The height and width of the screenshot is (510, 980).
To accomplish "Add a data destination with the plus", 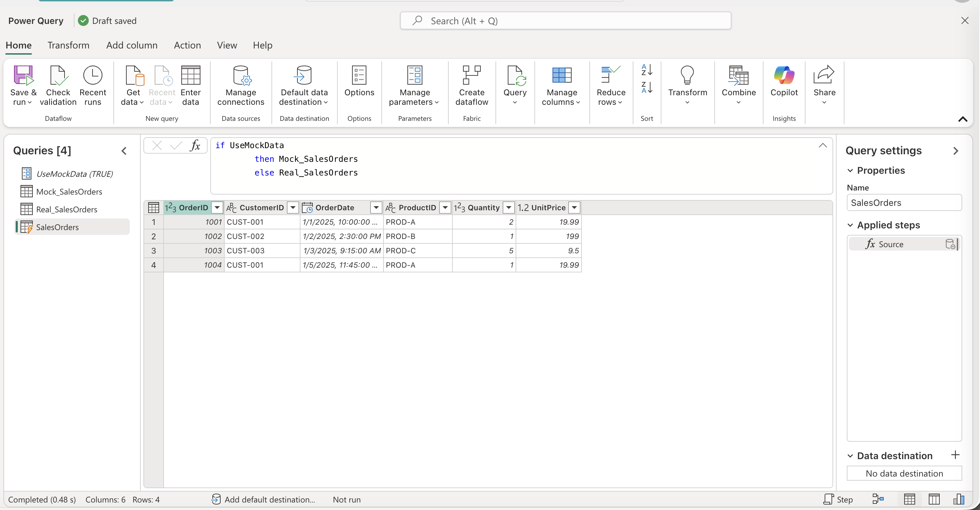I will point(955,455).
